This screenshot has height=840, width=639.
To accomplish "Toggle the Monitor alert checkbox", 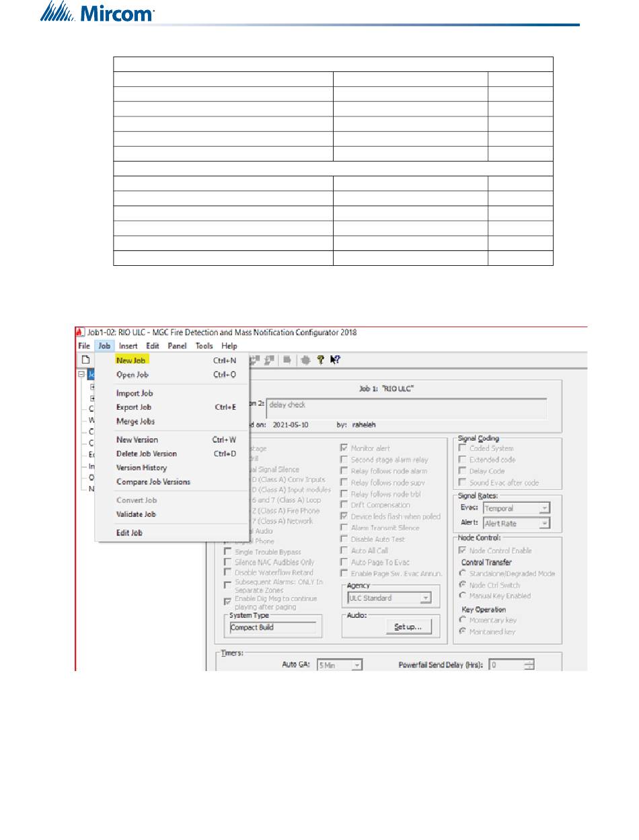I will click(x=344, y=448).
